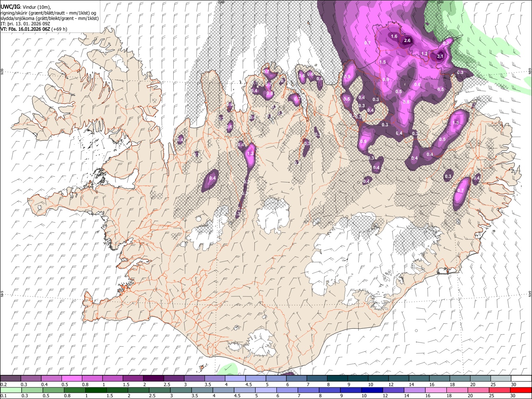Viewport: 532px width, 399px height.
Task: Choose the deep blue 10 swatch in bottom legend
Action: (x=372, y=390)
